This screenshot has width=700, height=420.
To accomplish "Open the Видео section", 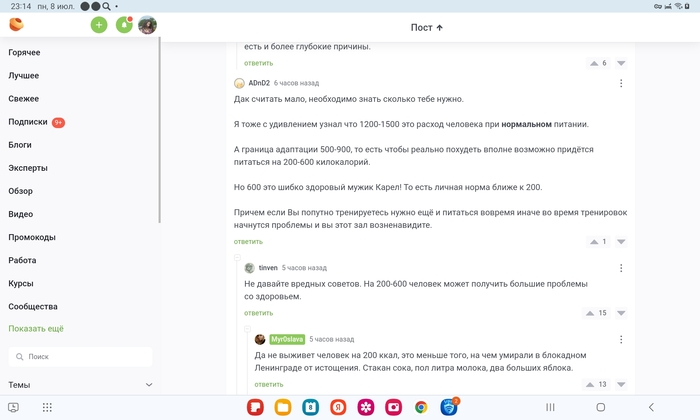I will point(21,214).
